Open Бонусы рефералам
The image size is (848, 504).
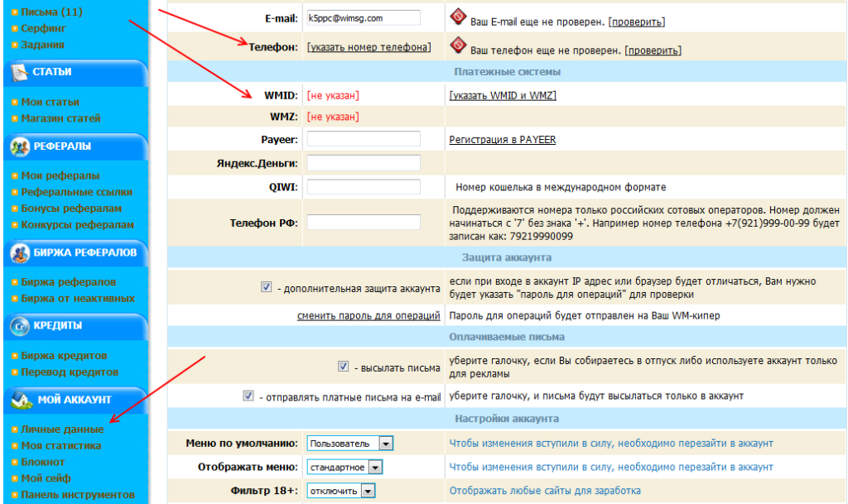(71, 209)
